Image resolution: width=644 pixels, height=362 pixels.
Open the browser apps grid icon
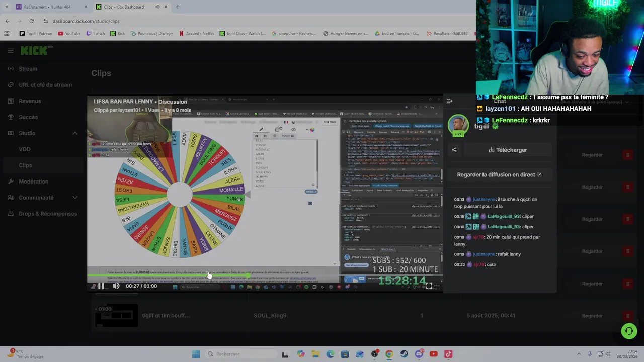[7, 33]
